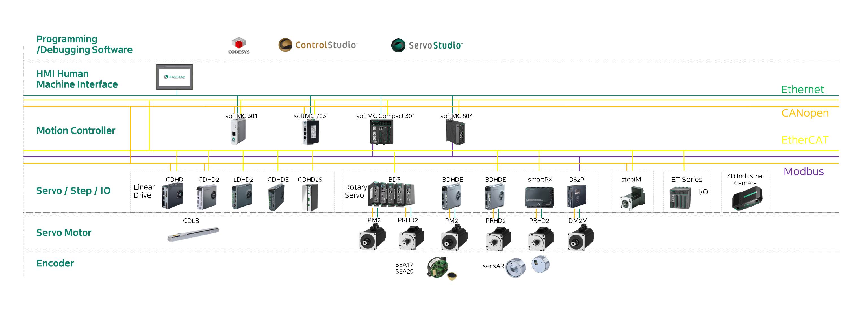
Task: Click the PRHD2 motor below the BDHDE drive
Action: [498, 239]
